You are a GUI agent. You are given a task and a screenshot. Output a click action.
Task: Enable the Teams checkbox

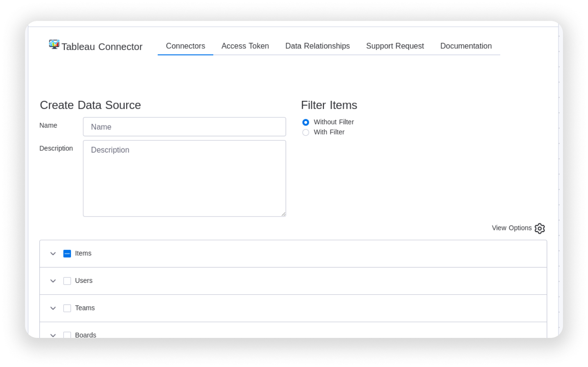[67, 308]
